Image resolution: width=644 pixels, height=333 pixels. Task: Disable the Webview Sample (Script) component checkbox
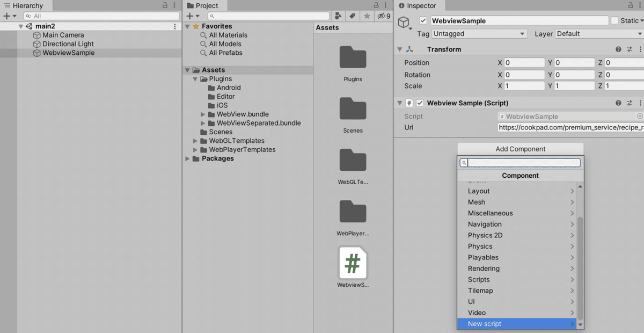420,103
